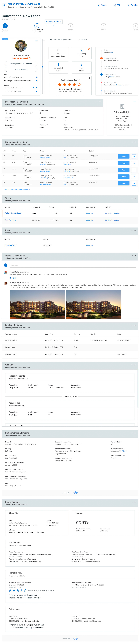Reply to Jacob Martin's note
The image size is (140, 644).
[x=13, y=278]
